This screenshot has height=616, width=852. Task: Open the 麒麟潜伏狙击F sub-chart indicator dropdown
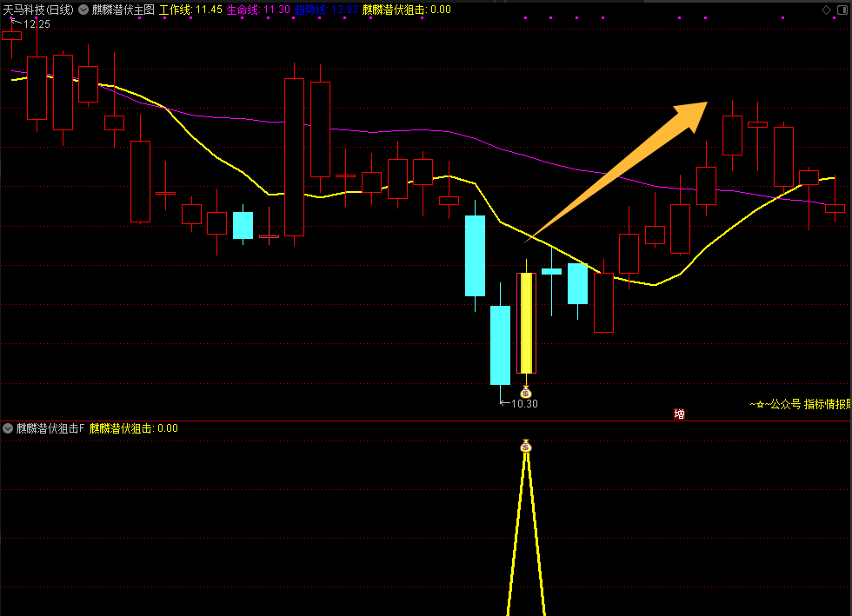(x=8, y=428)
